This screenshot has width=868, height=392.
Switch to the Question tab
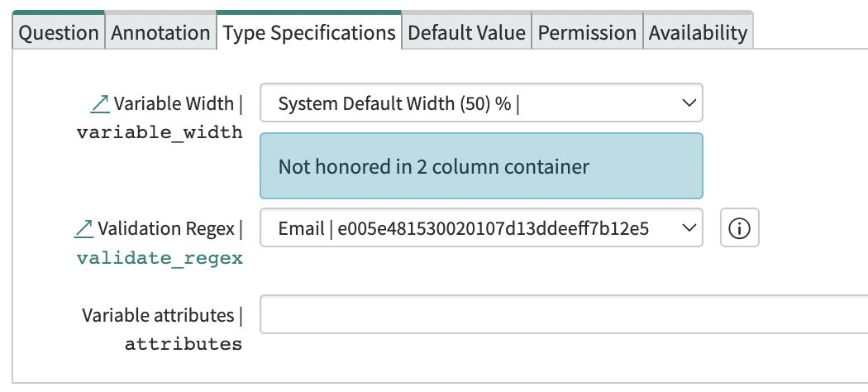pos(59,33)
